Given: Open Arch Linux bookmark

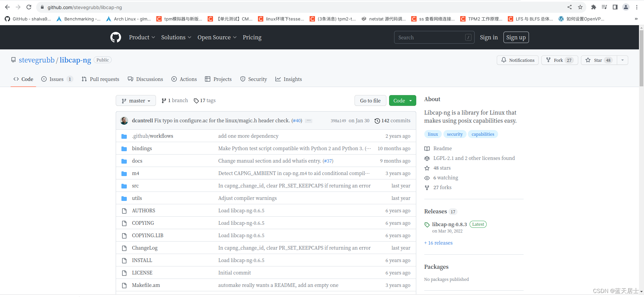Looking at the screenshot, I should tap(128, 19).
